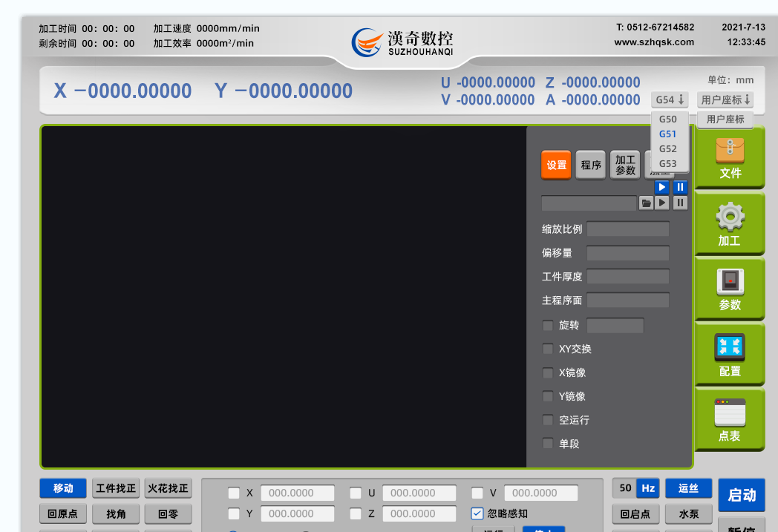Switch to the 加工参数 tab
Viewport: 778px width, 532px height.
(624, 165)
